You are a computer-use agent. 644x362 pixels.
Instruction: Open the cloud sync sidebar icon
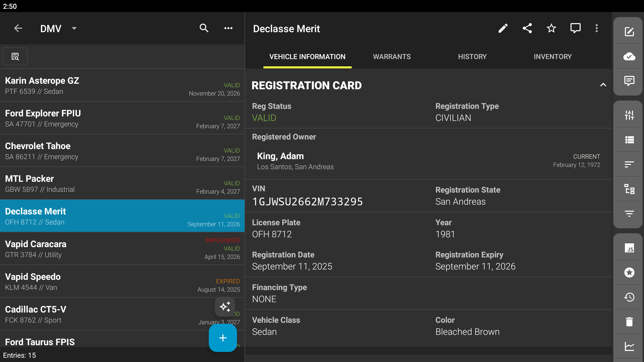pyautogui.click(x=629, y=57)
